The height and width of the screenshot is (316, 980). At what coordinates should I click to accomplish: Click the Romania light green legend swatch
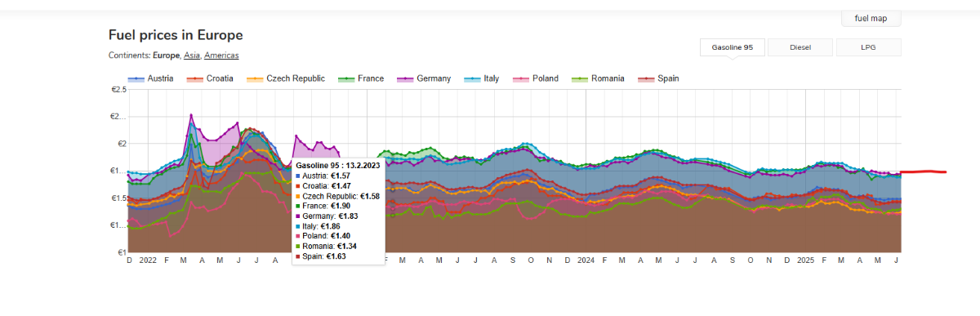(x=580, y=79)
